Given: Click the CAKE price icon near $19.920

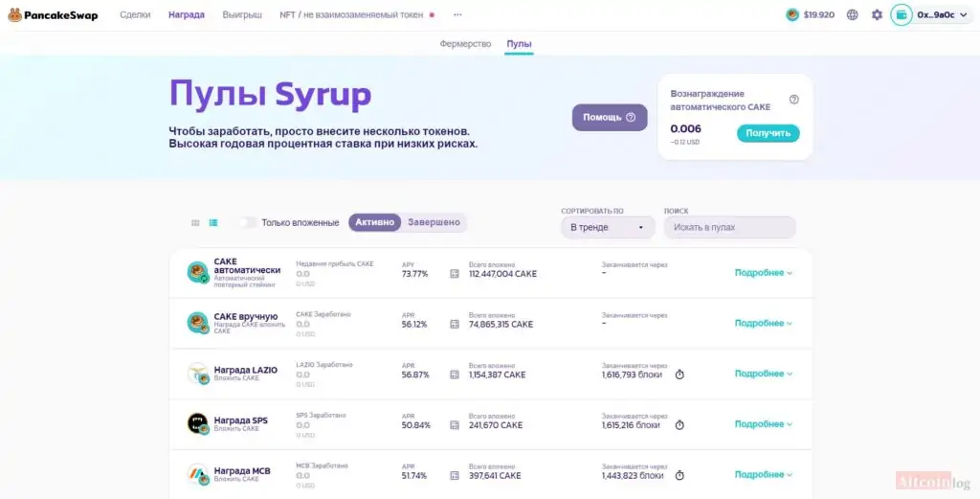Looking at the screenshot, I should coord(792,14).
